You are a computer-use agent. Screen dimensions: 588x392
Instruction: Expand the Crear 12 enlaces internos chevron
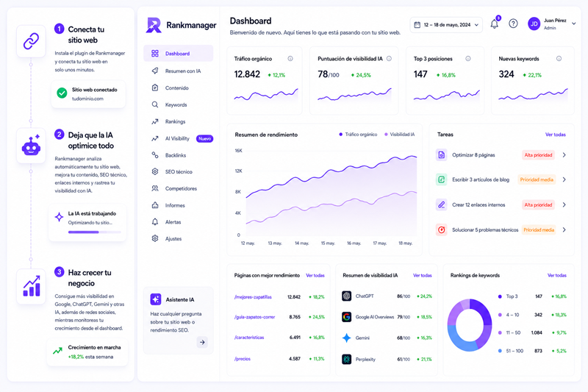pyautogui.click(x=564, y=204)
